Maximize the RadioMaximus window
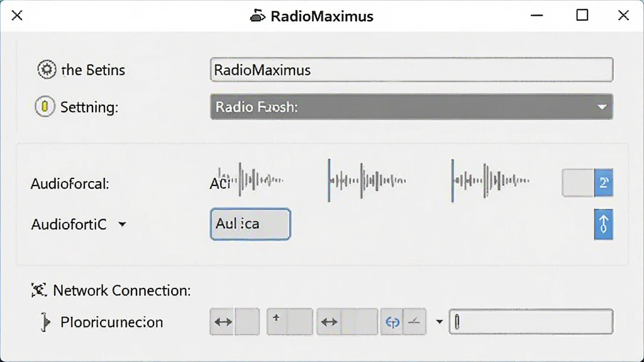Screen dimensions: 644x362 [582, 16]
